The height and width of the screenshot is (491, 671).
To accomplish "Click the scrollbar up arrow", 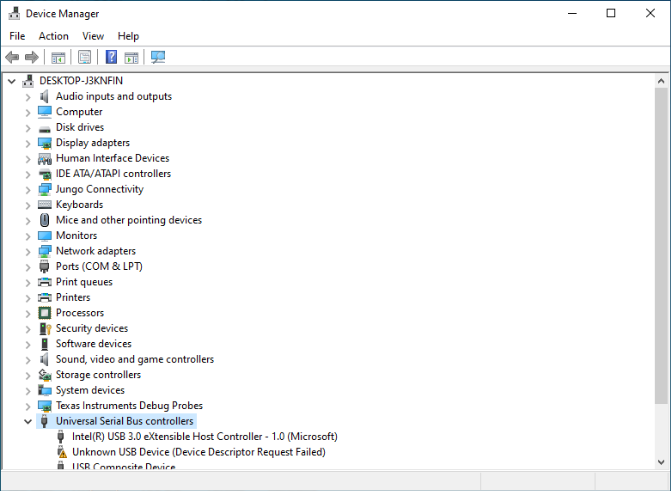I will [x=661, y=81].
